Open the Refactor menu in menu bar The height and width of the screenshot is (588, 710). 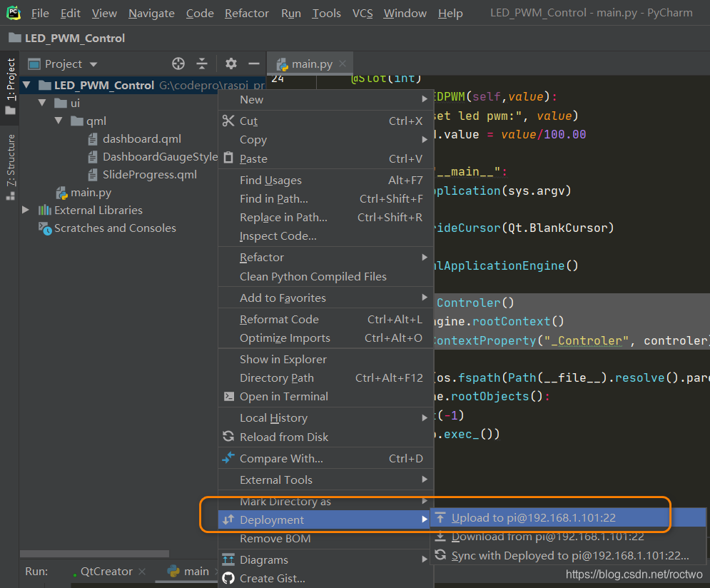246,13
